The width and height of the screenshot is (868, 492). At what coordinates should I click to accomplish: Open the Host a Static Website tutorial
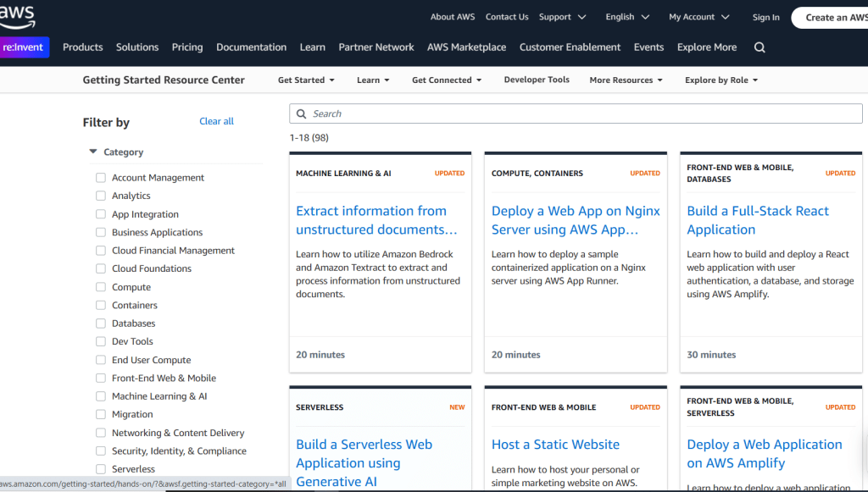555,445
